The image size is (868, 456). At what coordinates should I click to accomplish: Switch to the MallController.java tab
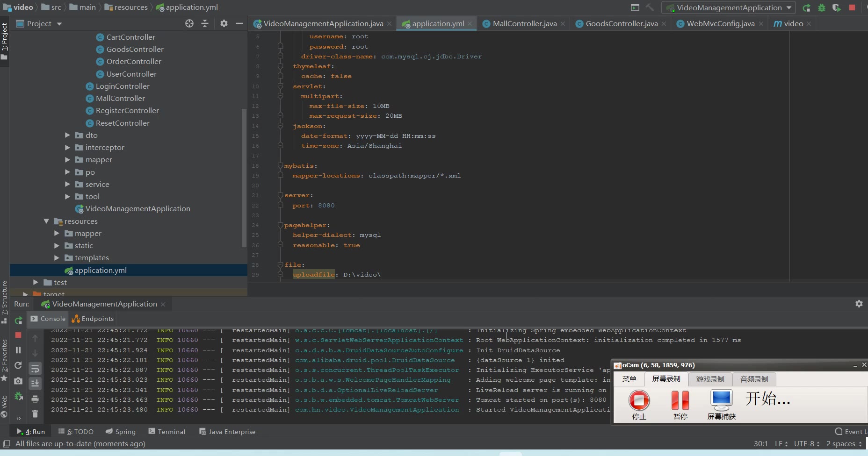pos(524,23)
